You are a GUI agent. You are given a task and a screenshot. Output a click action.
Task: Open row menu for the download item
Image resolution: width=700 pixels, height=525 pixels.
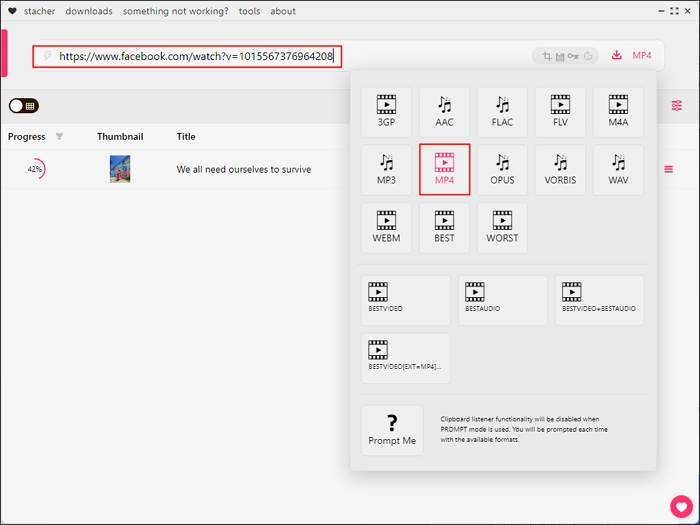(668, 170)
